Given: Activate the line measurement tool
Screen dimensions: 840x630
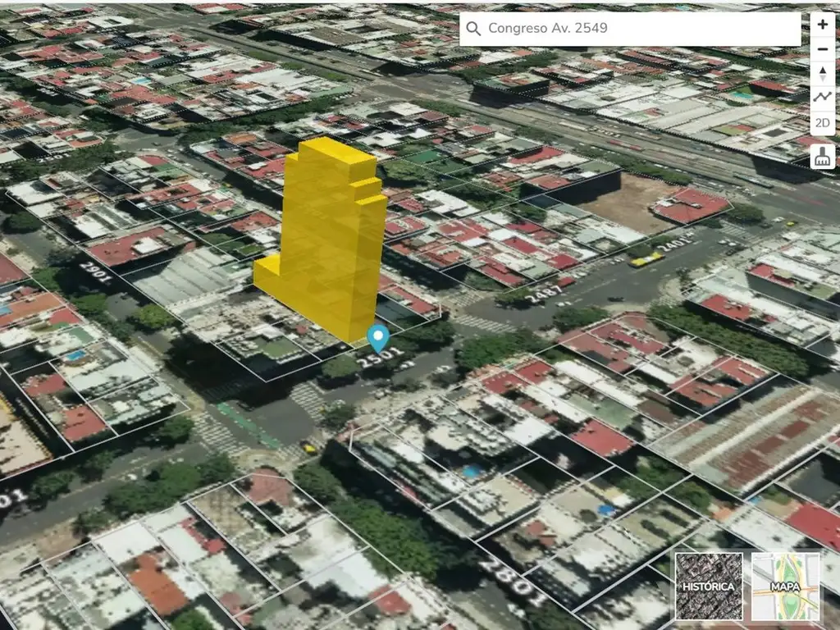Looking at the screenshot, I should pyautogui.click(x=822, y=98).
